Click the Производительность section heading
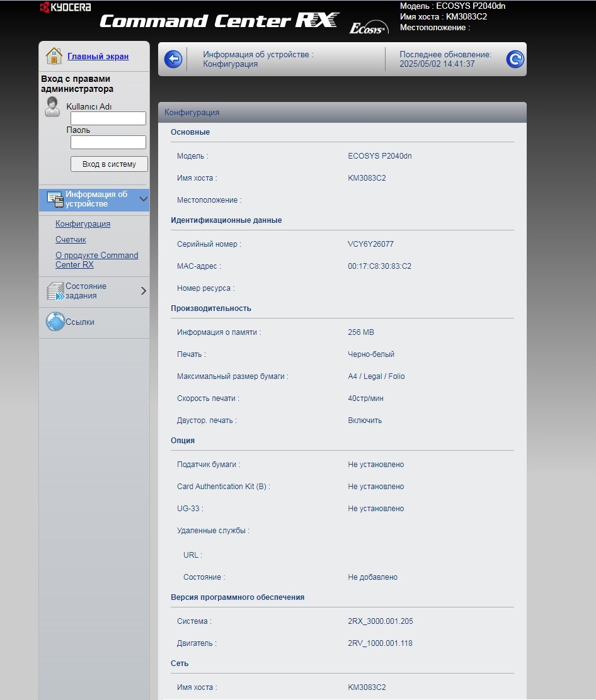Viewport: 596px width, 700px height. click(x=211, y=308)
